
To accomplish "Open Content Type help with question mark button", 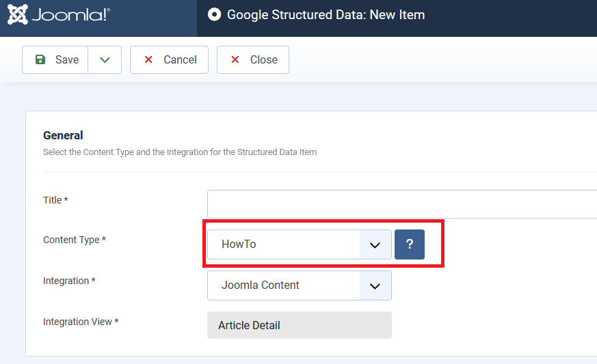I will (x=410, y=244).
